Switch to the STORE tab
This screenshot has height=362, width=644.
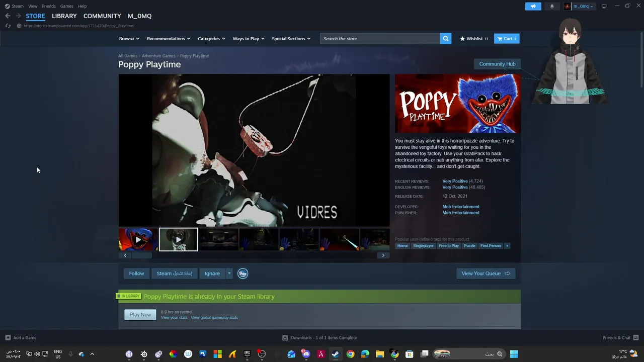point(35,16)
